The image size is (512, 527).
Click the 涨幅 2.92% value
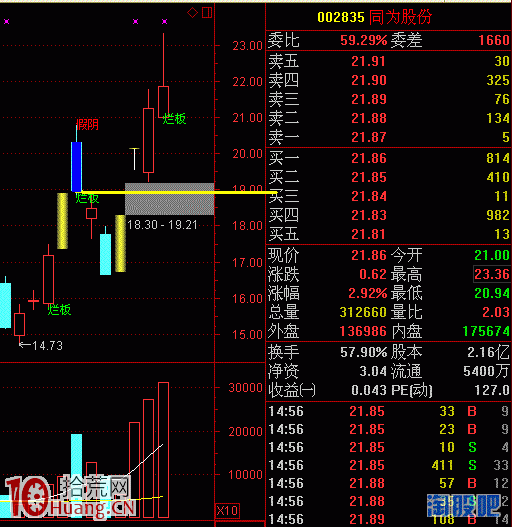[368, 293]
